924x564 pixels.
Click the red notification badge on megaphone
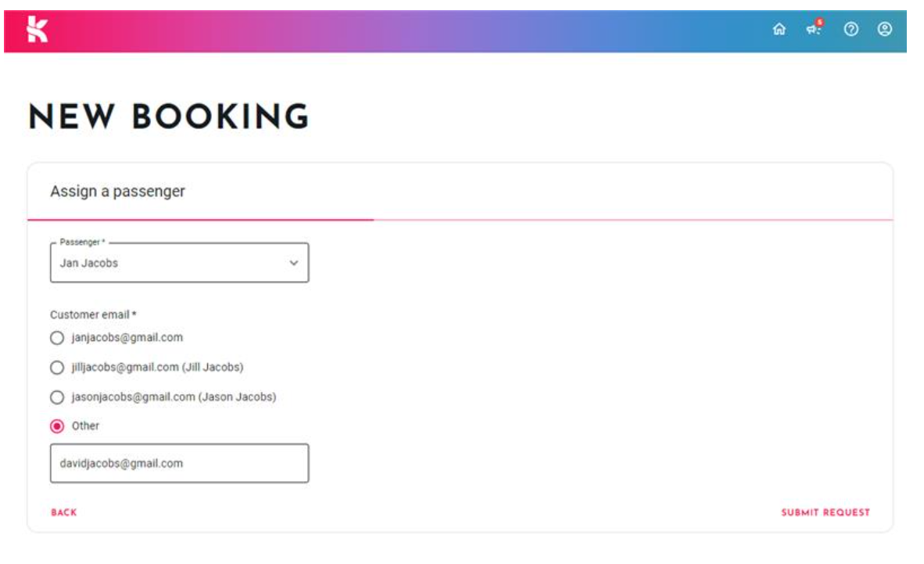pos(820,23)
